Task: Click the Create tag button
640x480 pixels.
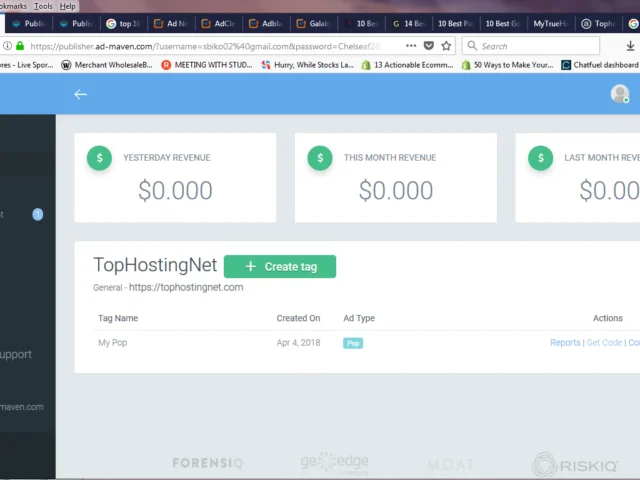Action: point(280,267)
